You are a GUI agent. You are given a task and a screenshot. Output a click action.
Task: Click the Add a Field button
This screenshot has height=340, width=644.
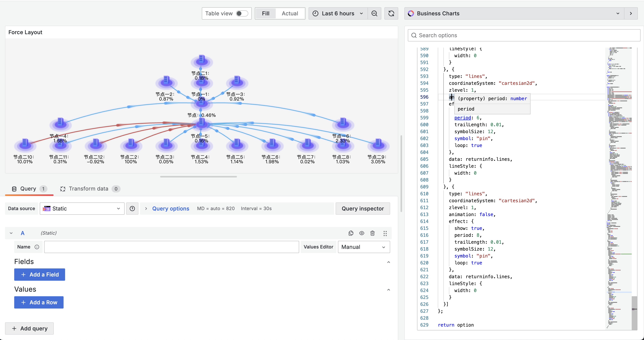coord(40,275)
